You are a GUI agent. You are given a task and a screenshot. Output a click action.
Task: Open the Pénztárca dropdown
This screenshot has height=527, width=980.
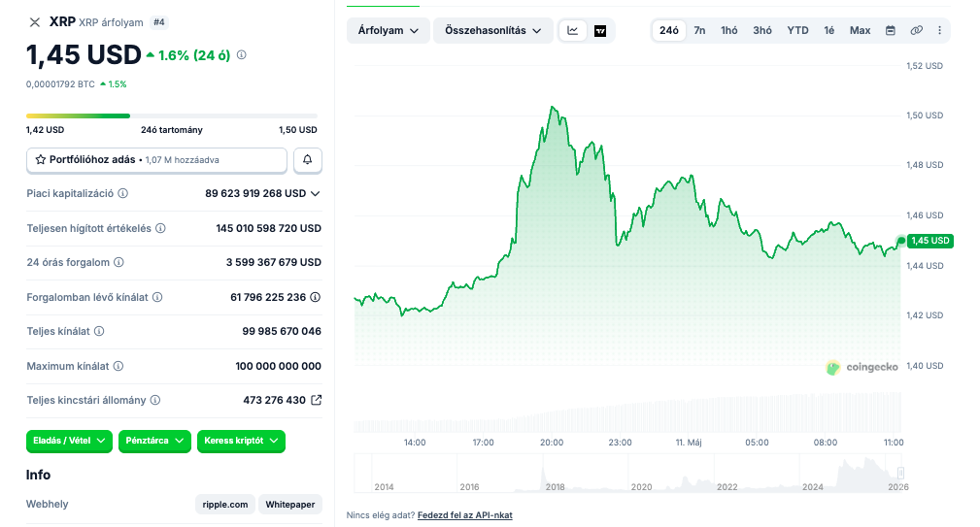[154, 441]
